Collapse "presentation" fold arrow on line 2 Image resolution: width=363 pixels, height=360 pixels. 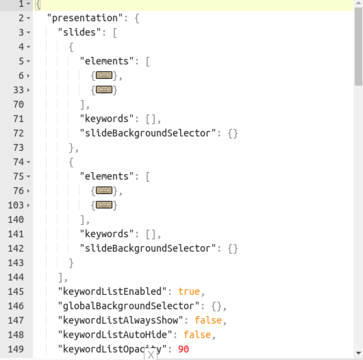pyautogui.click(x=28, y=18)
